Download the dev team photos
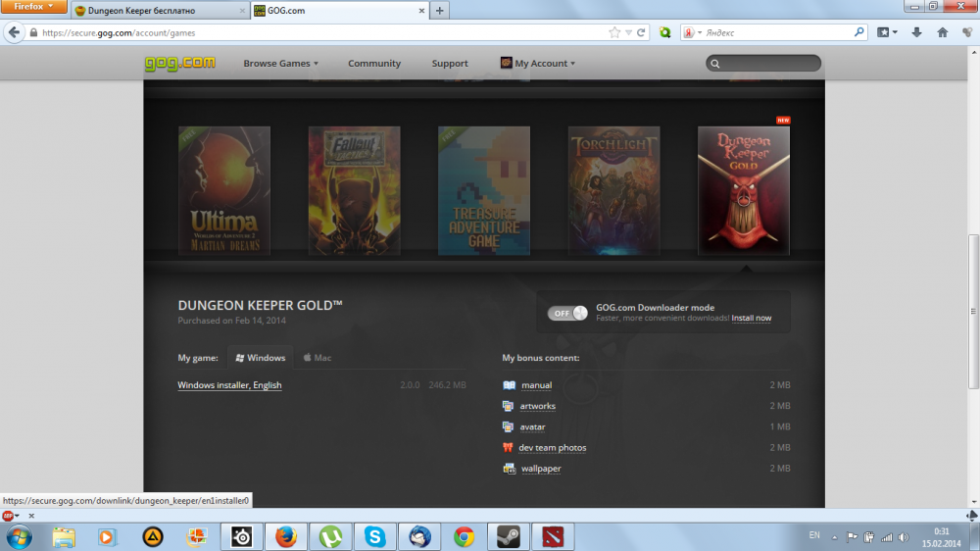This screenshot has width=980, height=551. pyautogui.click(x=553, y=448)
